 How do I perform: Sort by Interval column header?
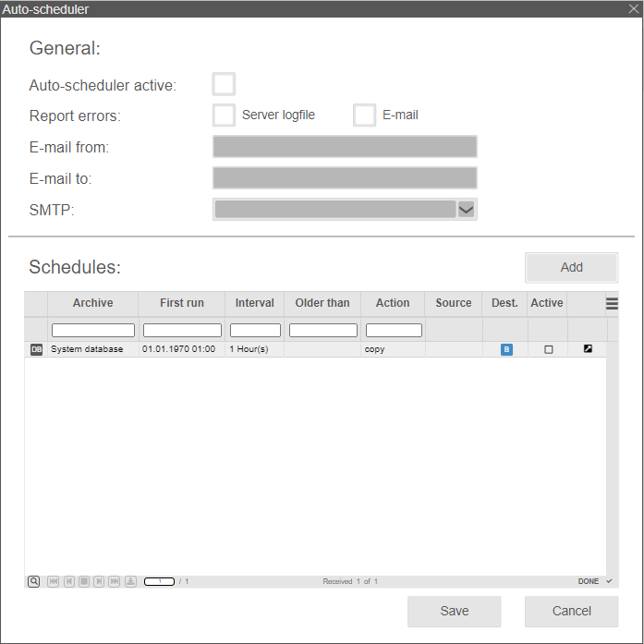255,303
